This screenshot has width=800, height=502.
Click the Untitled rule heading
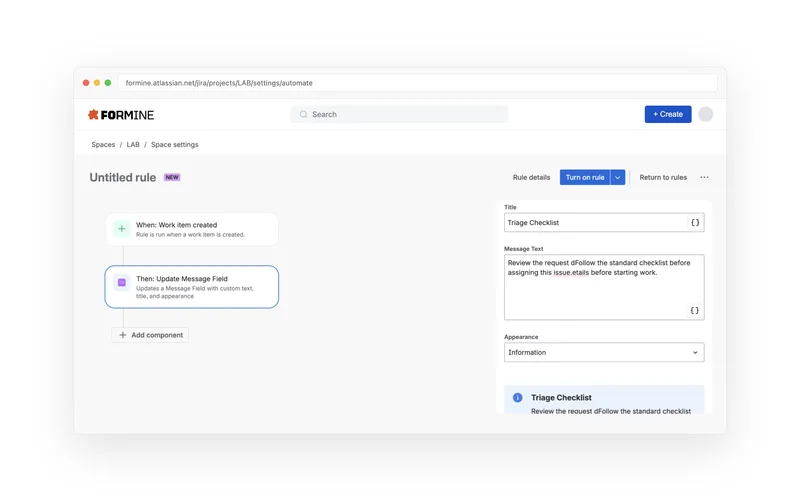122,178
